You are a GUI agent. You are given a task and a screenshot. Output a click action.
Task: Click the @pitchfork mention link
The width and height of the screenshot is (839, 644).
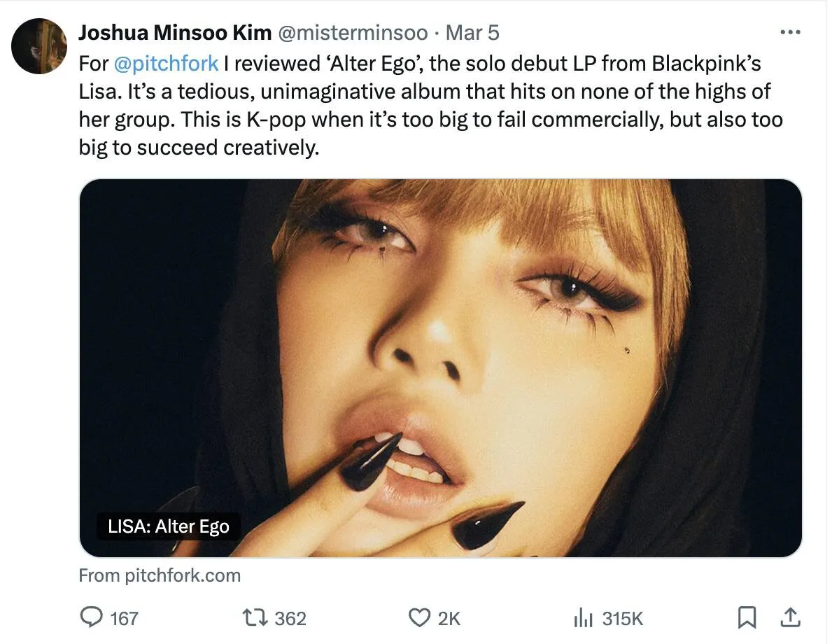coord(166,63)
